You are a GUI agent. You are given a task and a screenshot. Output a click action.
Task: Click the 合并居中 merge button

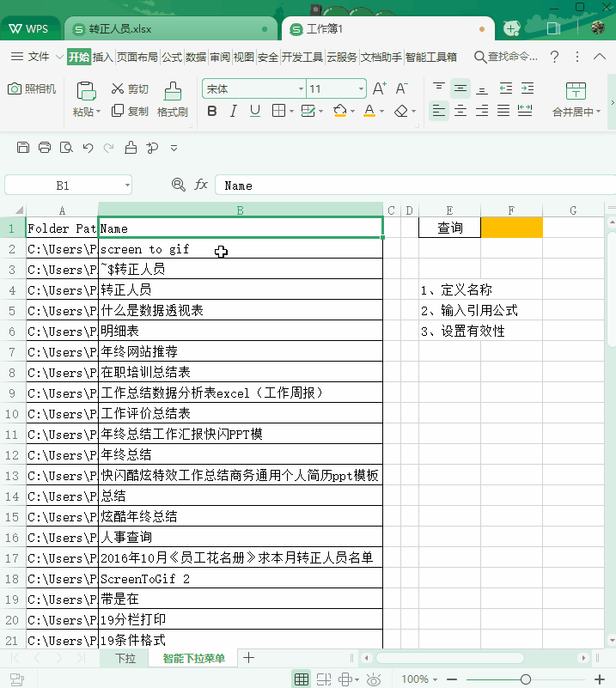pos(576,100)
